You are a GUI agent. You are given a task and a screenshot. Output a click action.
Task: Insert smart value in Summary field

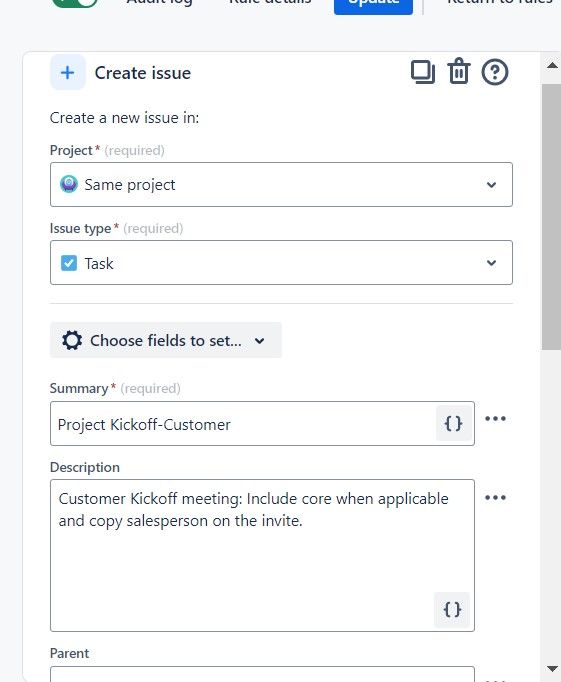tap(453, 423)
